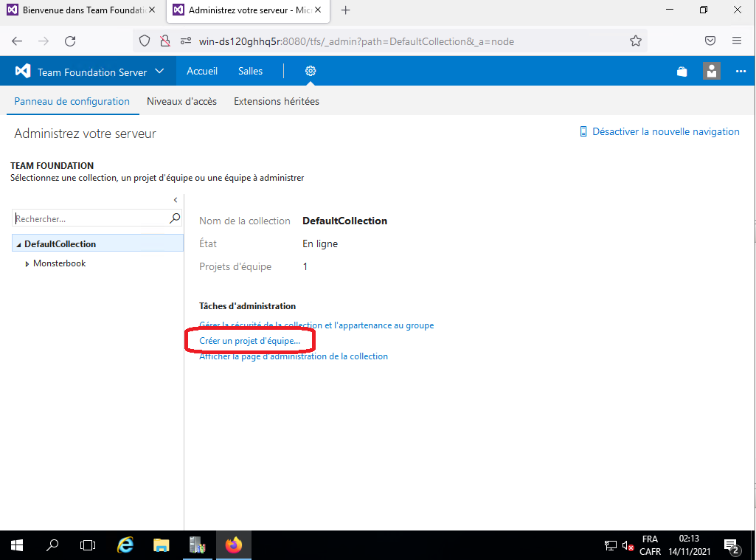Screen dimensions: 756x560
Task: Click the taskbar search magnifier
Action: tap(52, 545)
